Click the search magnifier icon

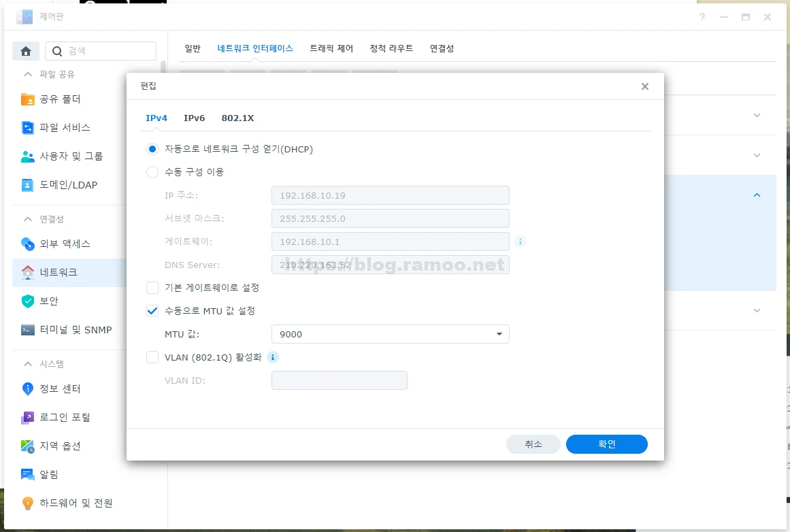click(x=57, y=51)
